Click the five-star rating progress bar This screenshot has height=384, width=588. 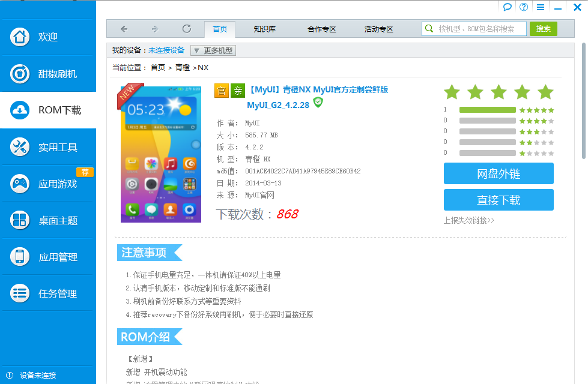point(488,110)
